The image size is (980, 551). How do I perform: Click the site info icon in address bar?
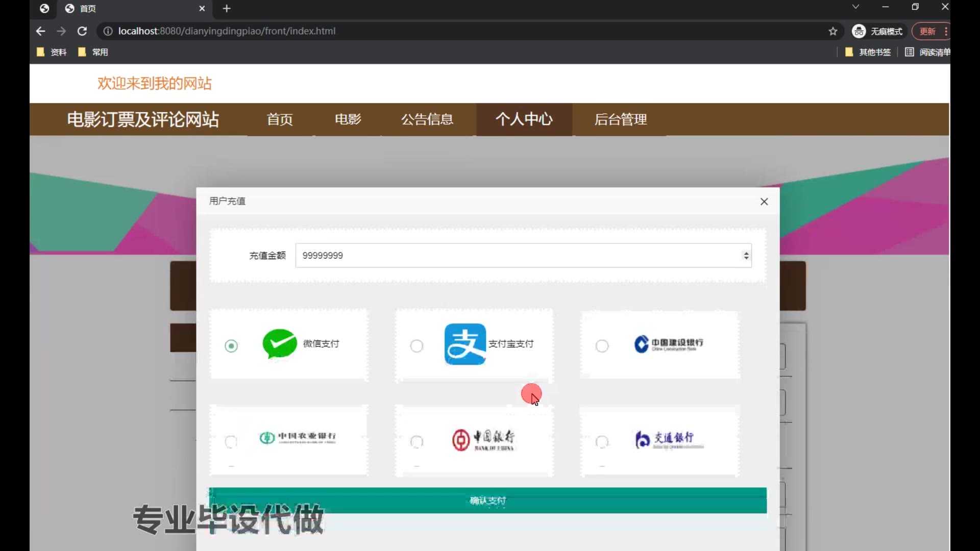108,31
